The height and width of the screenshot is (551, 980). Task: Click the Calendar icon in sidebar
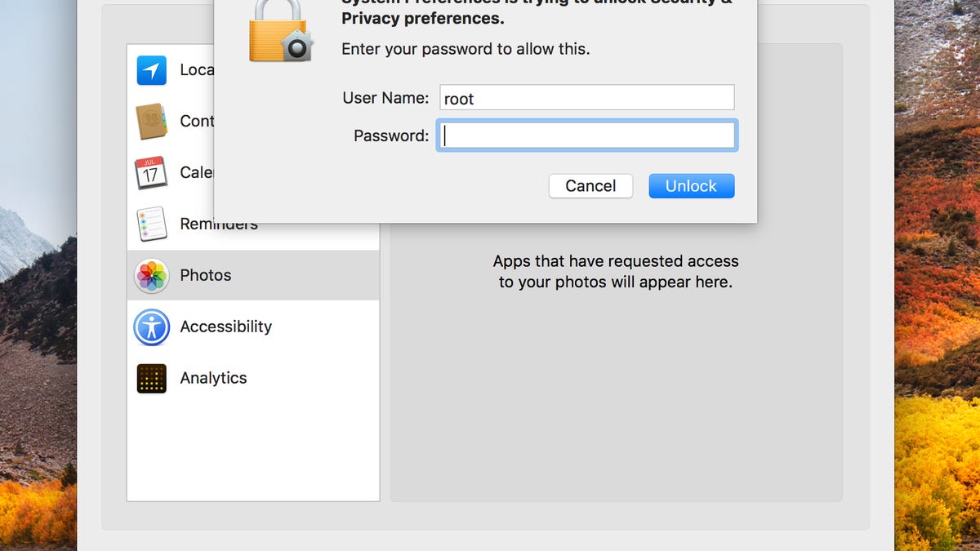[151, 173]
